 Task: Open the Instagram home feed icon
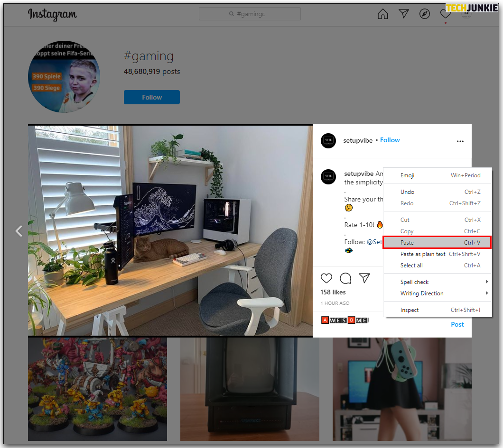tap(382, 14)
